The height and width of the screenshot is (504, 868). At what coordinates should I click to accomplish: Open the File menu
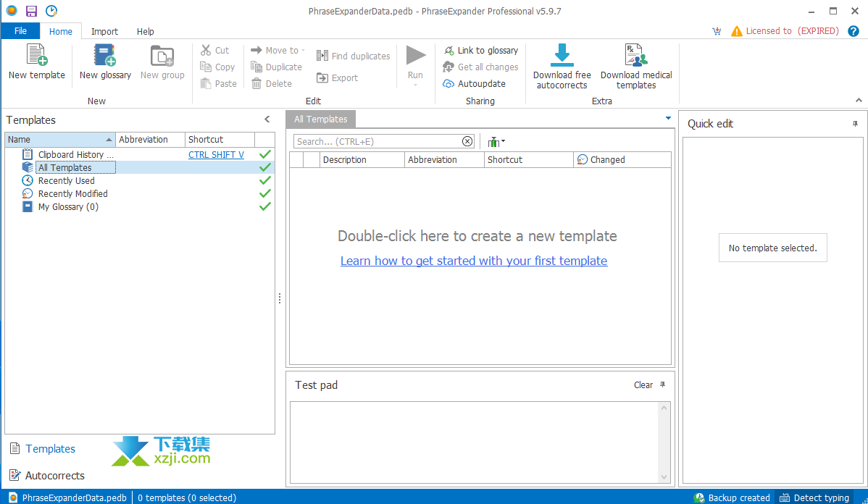(x=20, y=31)
